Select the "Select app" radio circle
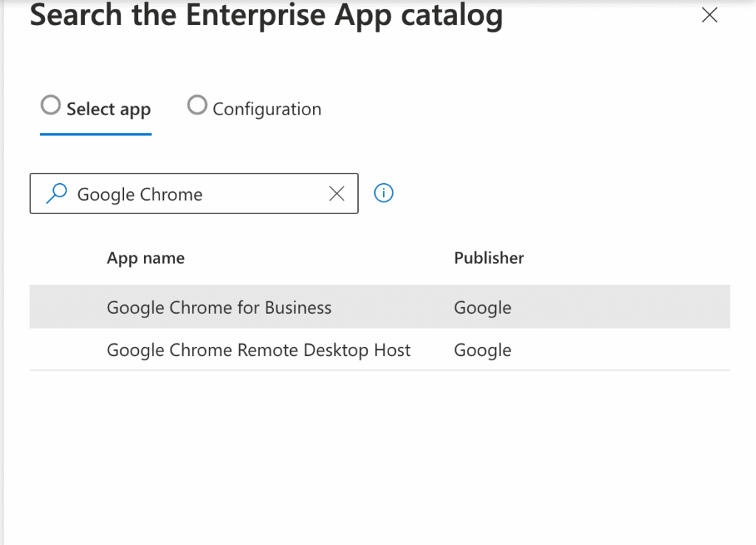Screen dimensions: 756x545 [x=50, y=105]
